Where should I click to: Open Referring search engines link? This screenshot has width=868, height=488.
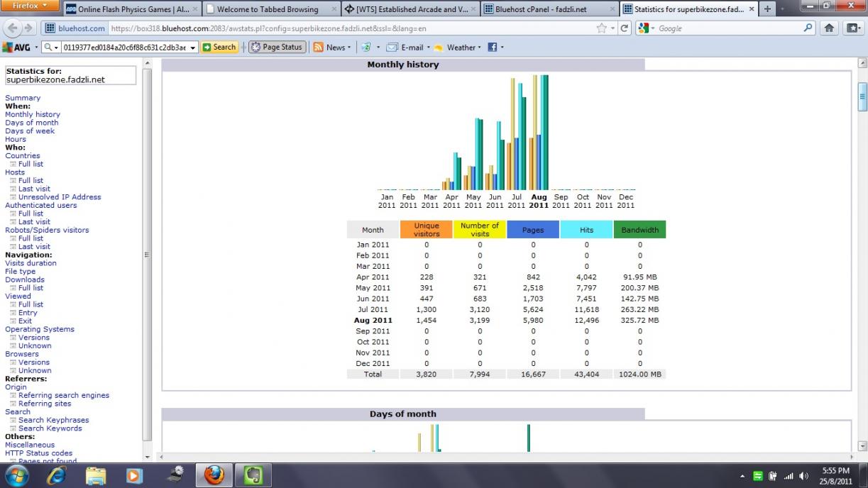click(64, 395)
